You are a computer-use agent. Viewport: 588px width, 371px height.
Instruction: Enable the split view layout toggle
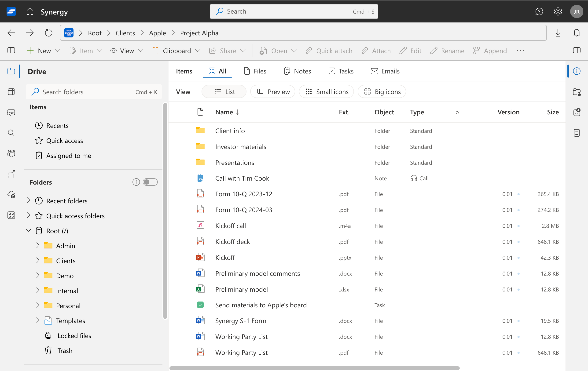[x=577, y=51]
